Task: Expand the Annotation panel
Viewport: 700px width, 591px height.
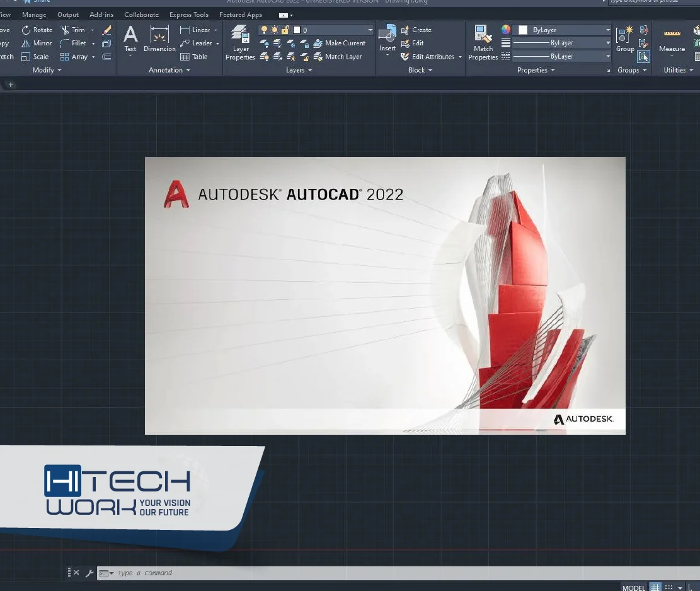Action: click(x=169, y=70)
